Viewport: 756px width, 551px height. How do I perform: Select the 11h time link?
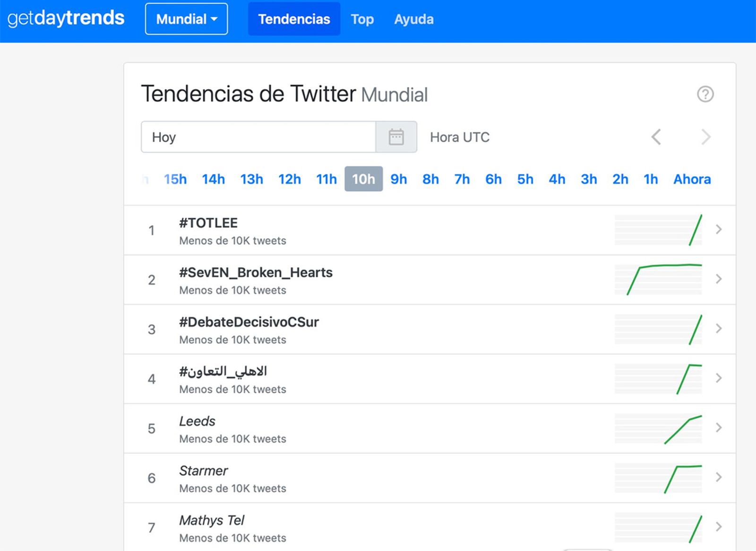(326, 179)
